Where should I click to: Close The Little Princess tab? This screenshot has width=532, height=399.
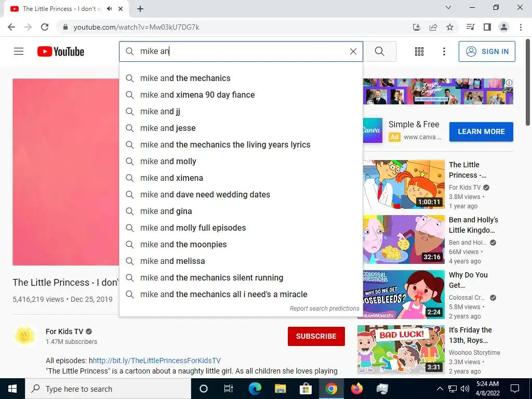[121, 9]
